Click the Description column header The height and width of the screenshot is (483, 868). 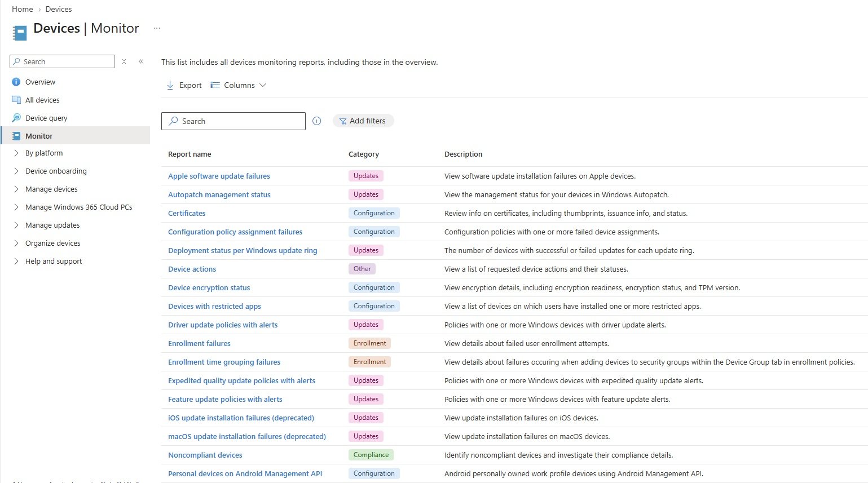click(463, 154)
